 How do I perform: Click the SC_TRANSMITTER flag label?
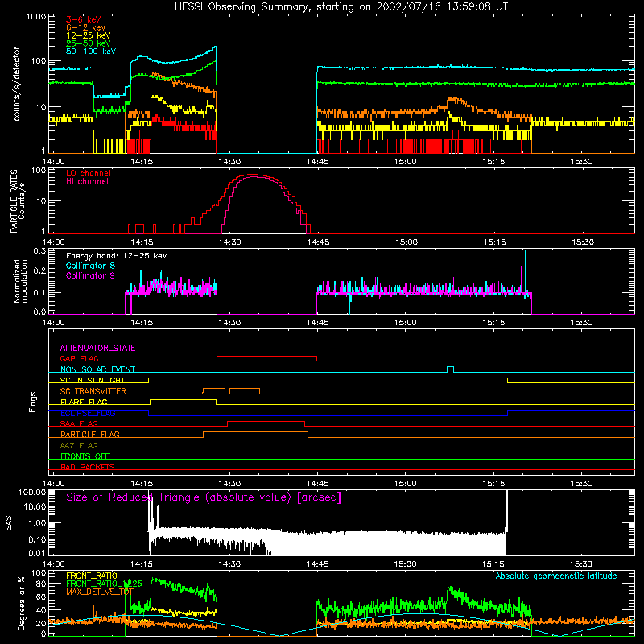point(93,391)
